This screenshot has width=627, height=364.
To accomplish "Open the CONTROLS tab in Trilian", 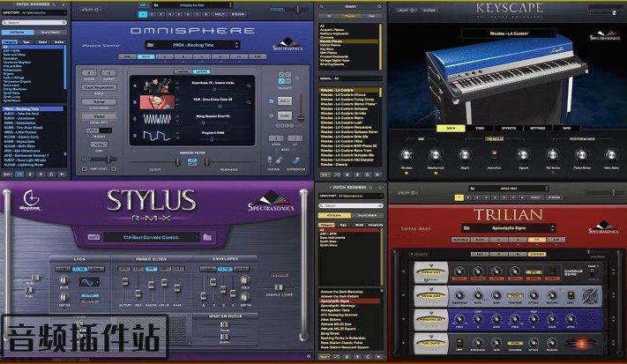I will coord(460,240).
